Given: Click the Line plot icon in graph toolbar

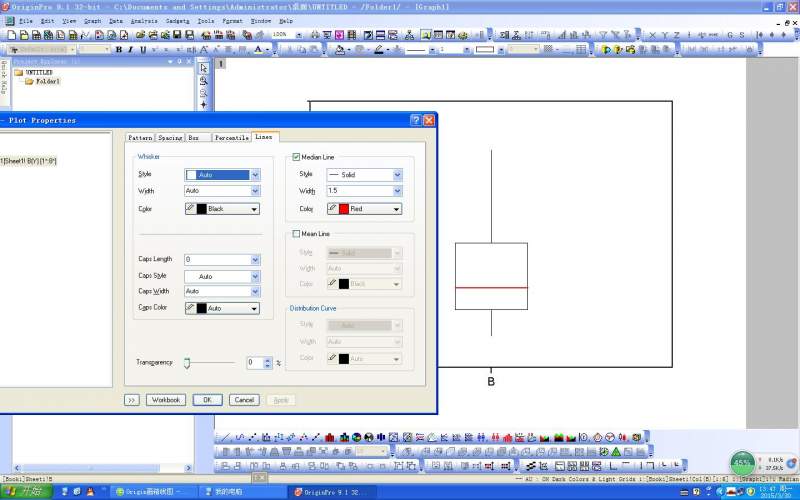Looking at the screenshot, I should coord(227,437).
